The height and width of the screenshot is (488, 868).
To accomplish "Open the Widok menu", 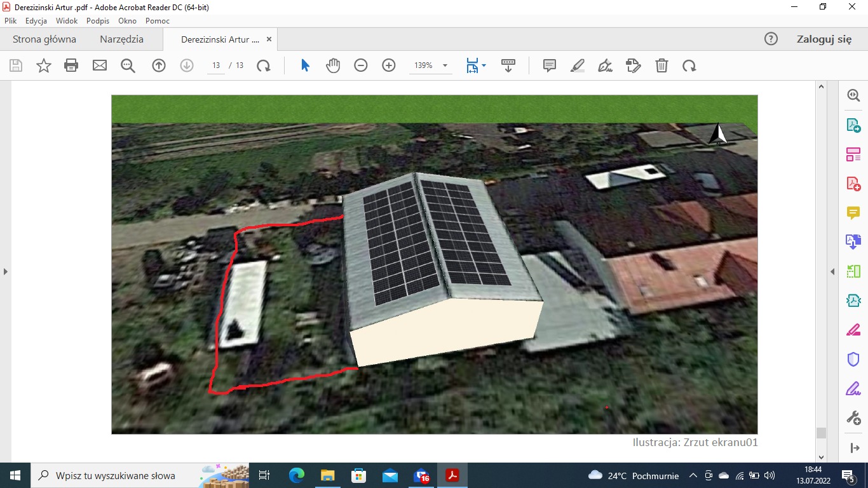I will 67,20.
